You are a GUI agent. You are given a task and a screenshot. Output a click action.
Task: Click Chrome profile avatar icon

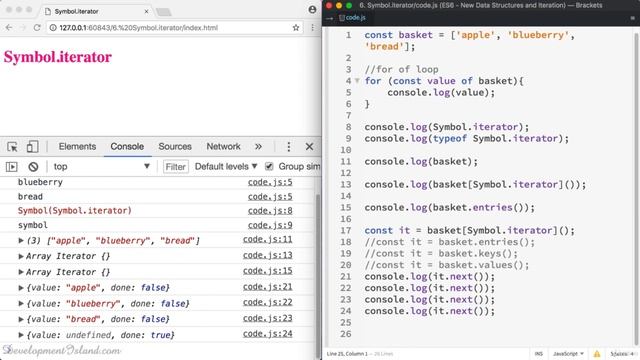pos(312,9)
